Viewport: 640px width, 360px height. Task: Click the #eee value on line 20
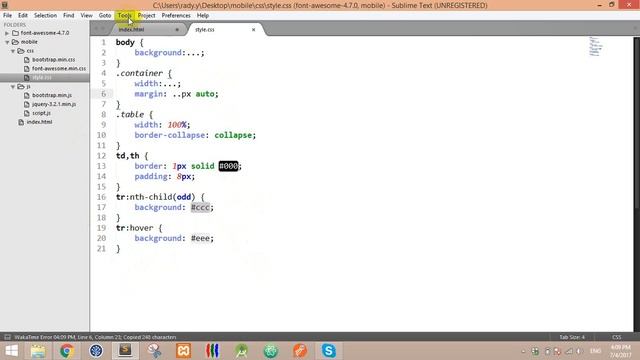click(x=200, y=238)
